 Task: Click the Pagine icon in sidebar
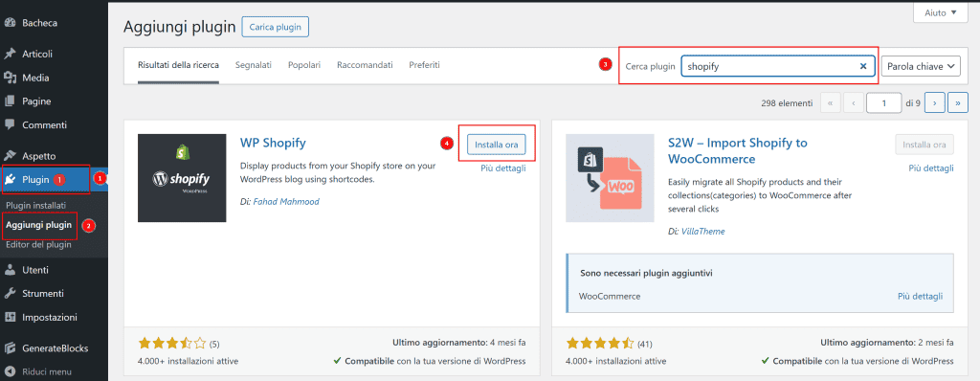10,101
